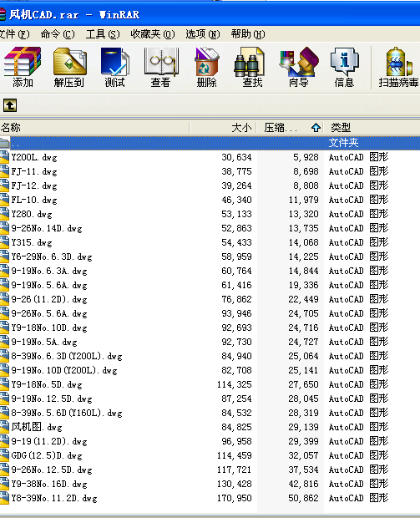Select file 9-26No.14D.dwg
This screenshot has height=518, width=420.
point(47,228)
